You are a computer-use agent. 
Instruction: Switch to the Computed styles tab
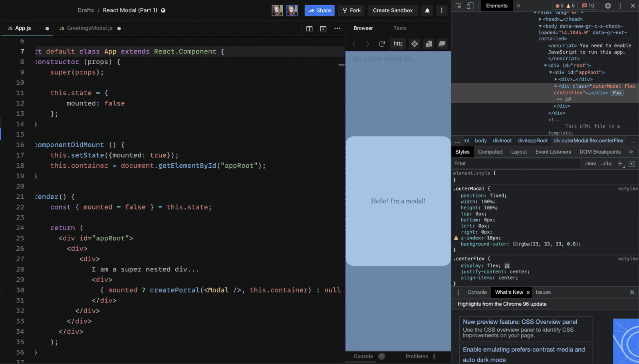tap(490, 152)
